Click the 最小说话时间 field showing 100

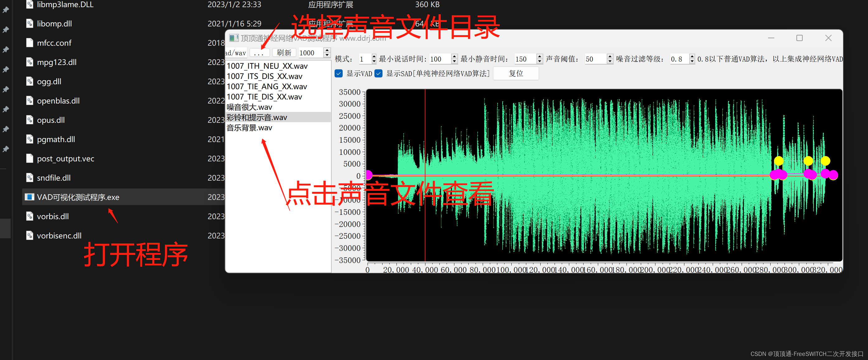pos(440,59)
